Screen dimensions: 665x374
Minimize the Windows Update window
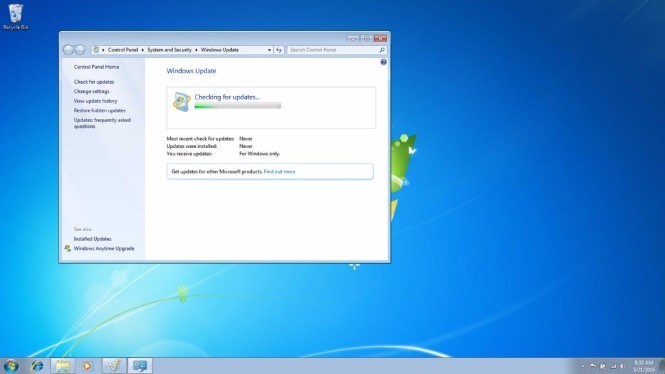[352, 38]
